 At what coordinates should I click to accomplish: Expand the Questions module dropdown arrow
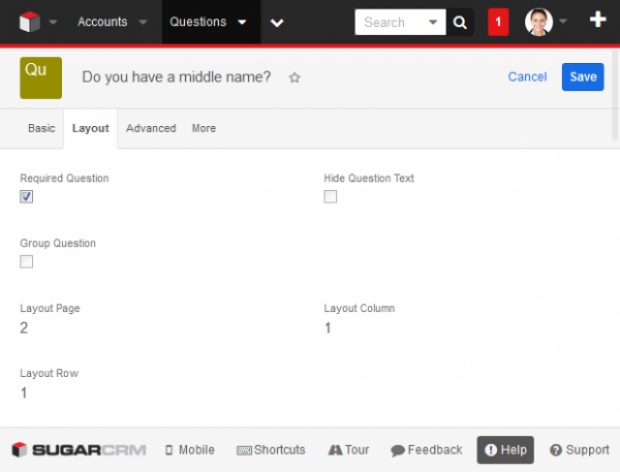coord(242,22)
